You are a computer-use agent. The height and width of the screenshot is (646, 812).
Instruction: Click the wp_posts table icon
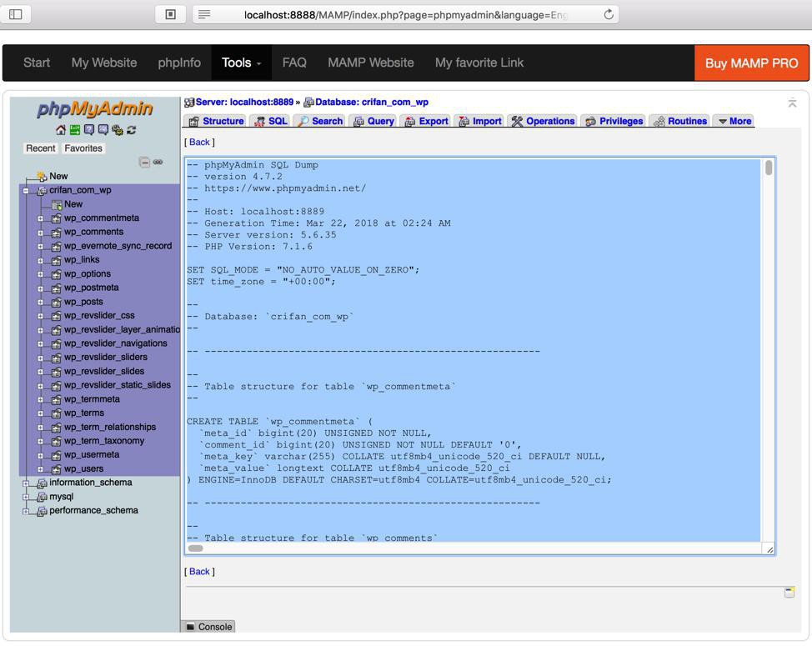click(56, 303)
